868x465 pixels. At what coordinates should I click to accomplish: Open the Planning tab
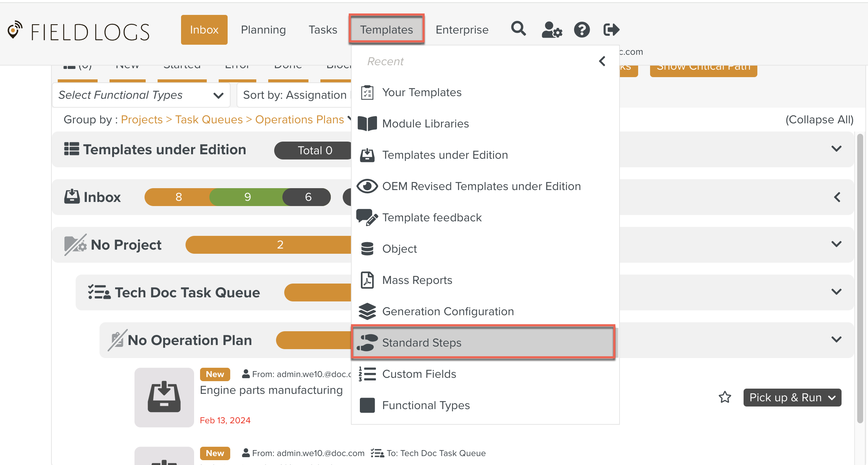point(263,30)
